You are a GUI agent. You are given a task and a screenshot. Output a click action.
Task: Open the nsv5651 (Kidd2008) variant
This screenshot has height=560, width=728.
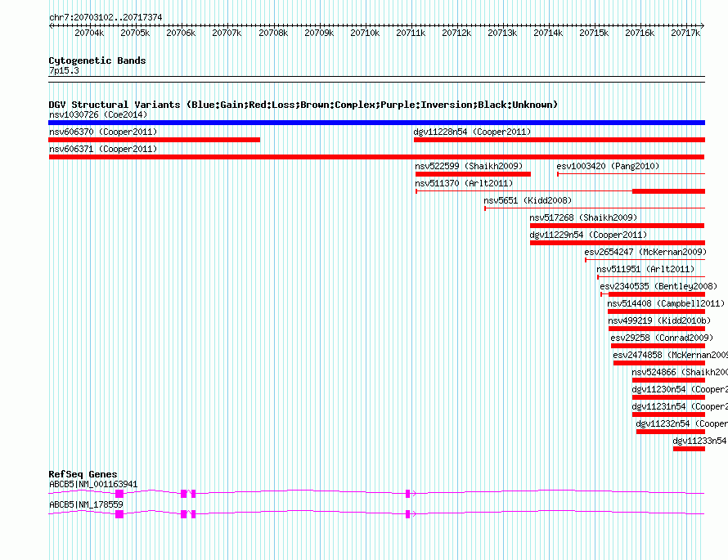528,200
